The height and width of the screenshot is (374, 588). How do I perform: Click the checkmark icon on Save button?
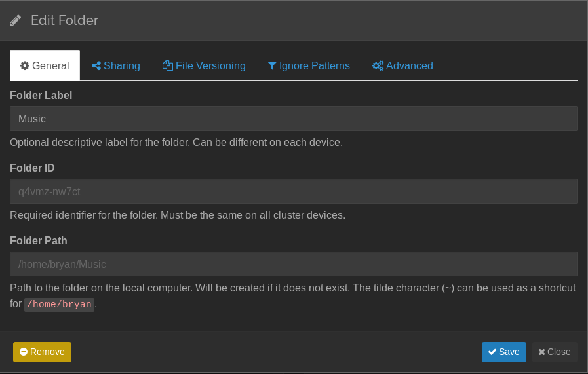click(492, 352)
